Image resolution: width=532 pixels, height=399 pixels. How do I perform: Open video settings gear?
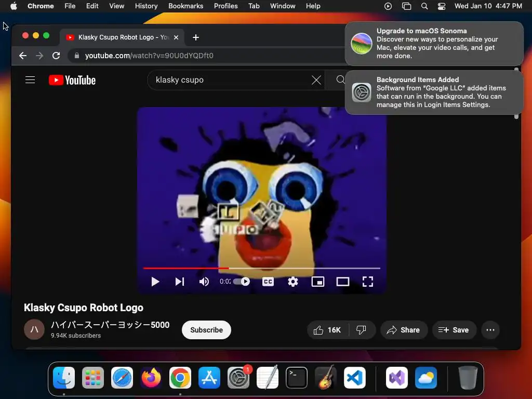(x=293, y=282)
